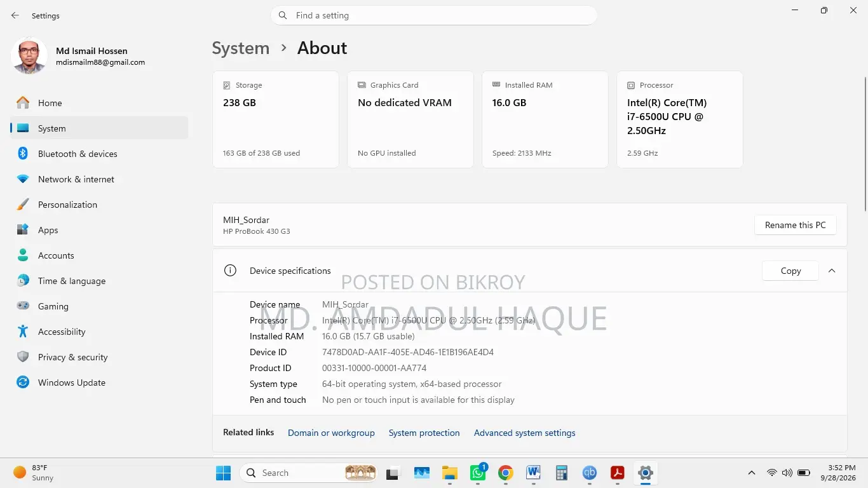Click the Settings gear taskbar icon
Image resolution: width=868 pixels, height=488 pixels.
click(x=646, y=473)
